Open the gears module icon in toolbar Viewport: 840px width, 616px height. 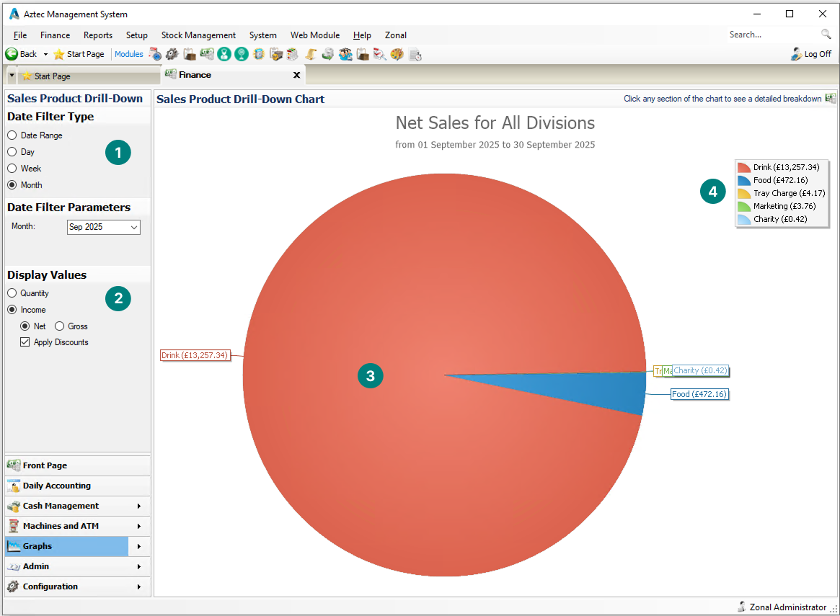172,54
